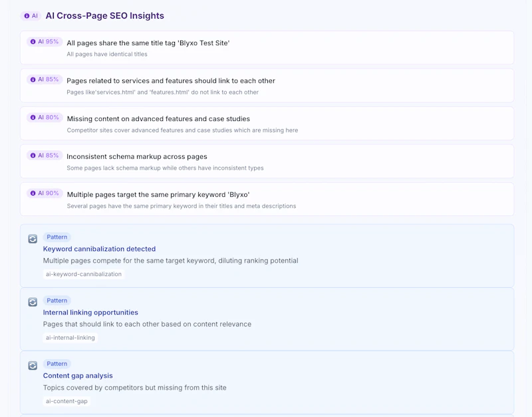Click the AI badge beside Cross-Page SEO Insights heading

(31, 15)
